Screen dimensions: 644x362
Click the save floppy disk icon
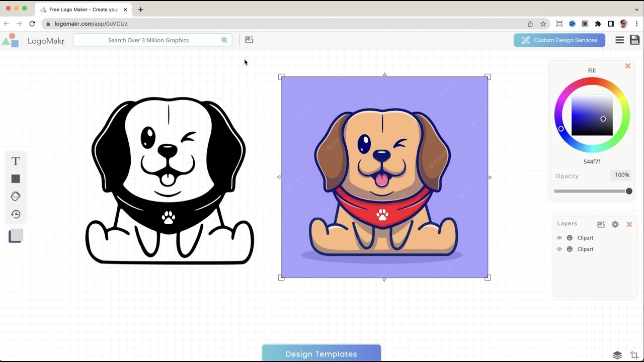[634, 40]
